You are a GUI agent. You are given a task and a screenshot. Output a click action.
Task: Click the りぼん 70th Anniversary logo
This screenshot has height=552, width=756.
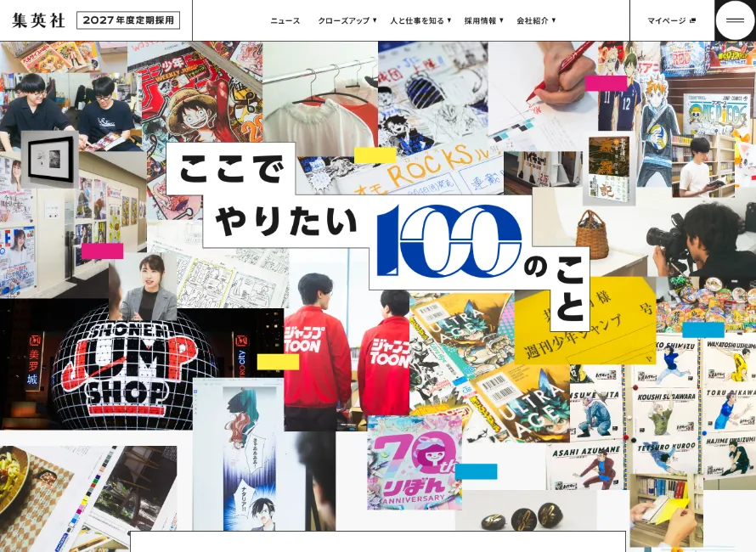pos(414,462)
